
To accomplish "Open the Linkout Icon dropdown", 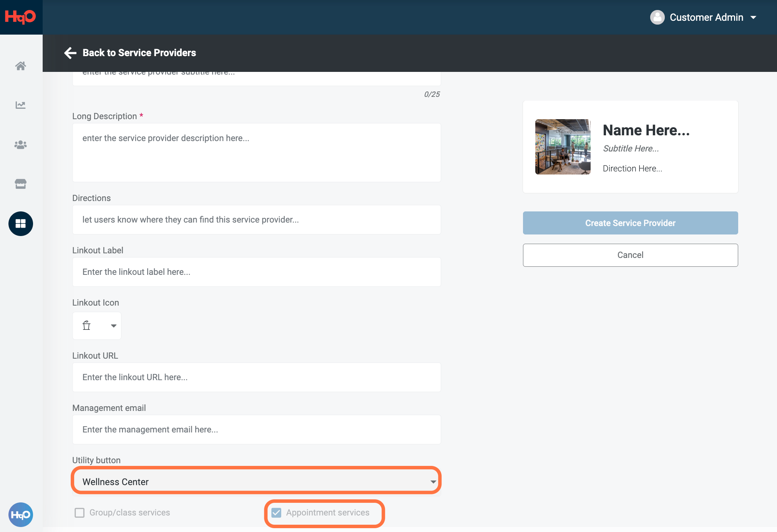I will [97, 326].
